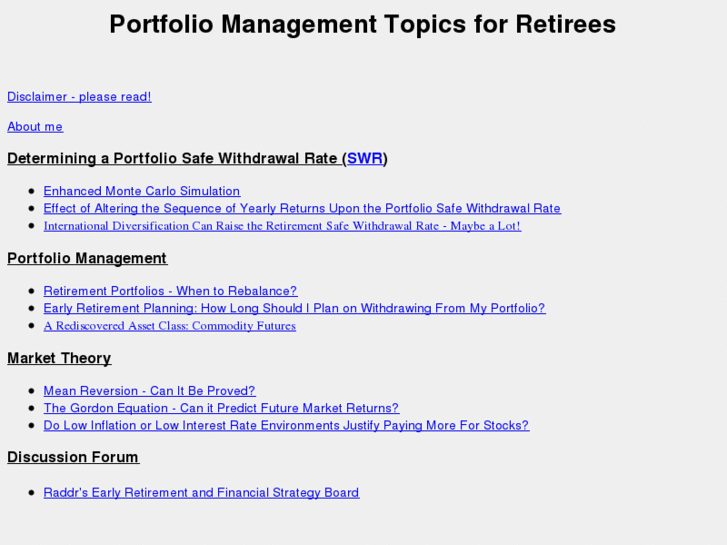727x545 pixels.
Task: Open Mean Reversion - Can It Be Proved?
Action: 149,391
